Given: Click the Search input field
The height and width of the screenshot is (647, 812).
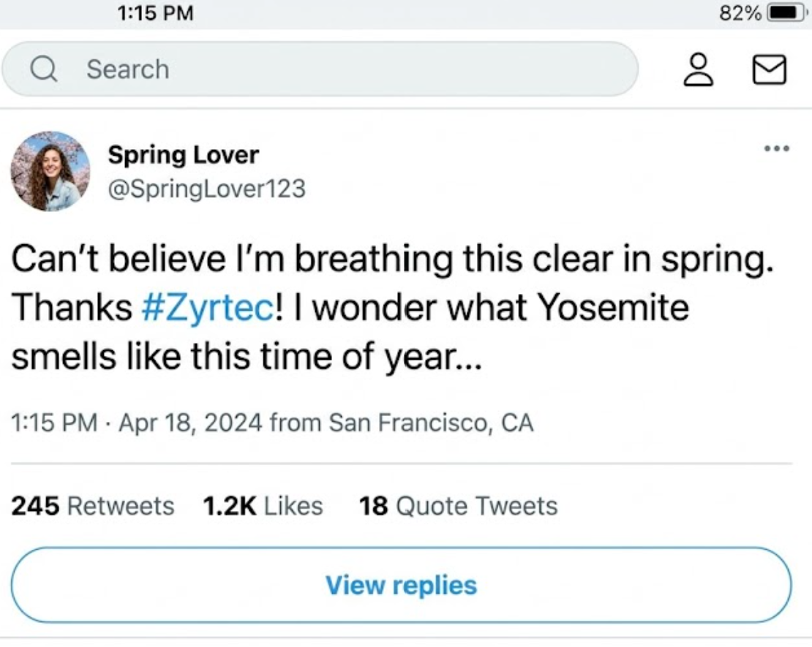Looking at the screenshot, I should point(320,69).
